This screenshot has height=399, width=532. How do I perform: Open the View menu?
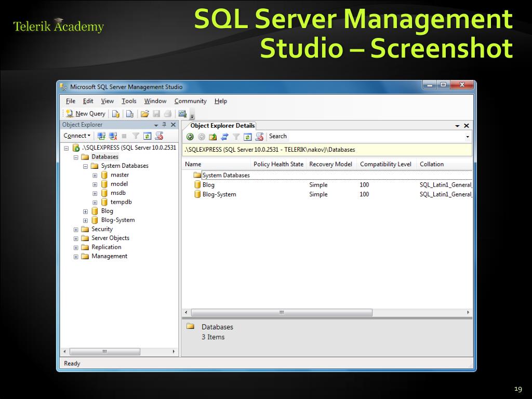point(107,101)
